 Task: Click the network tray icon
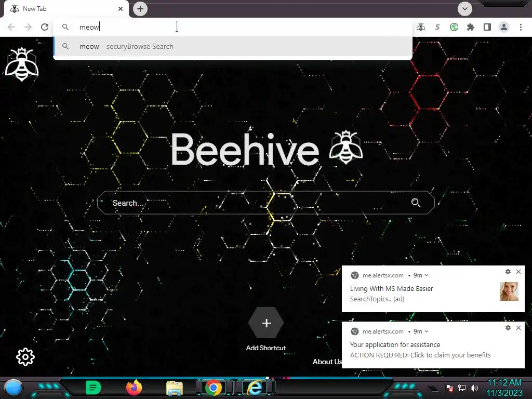pos(462,388)
